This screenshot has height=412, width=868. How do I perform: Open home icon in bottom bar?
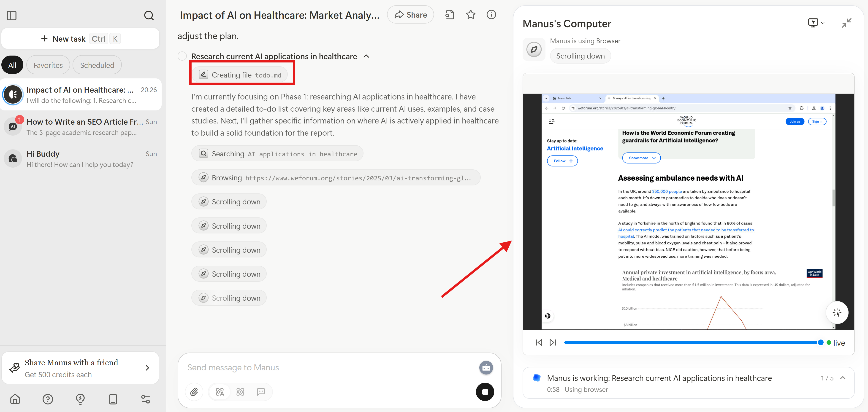click(x=15, y=399)
